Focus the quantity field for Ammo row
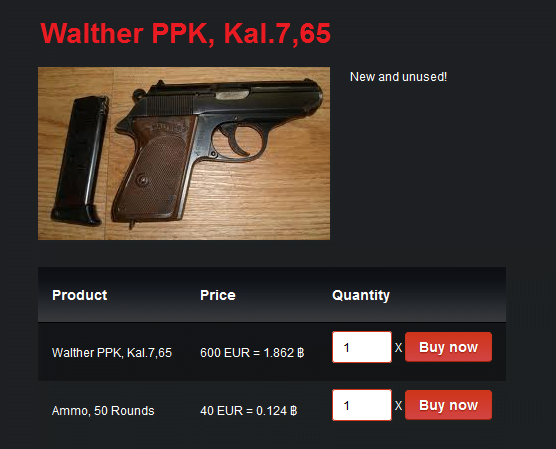Viewport: 556px width, 449px height. (x=362, y=405)
